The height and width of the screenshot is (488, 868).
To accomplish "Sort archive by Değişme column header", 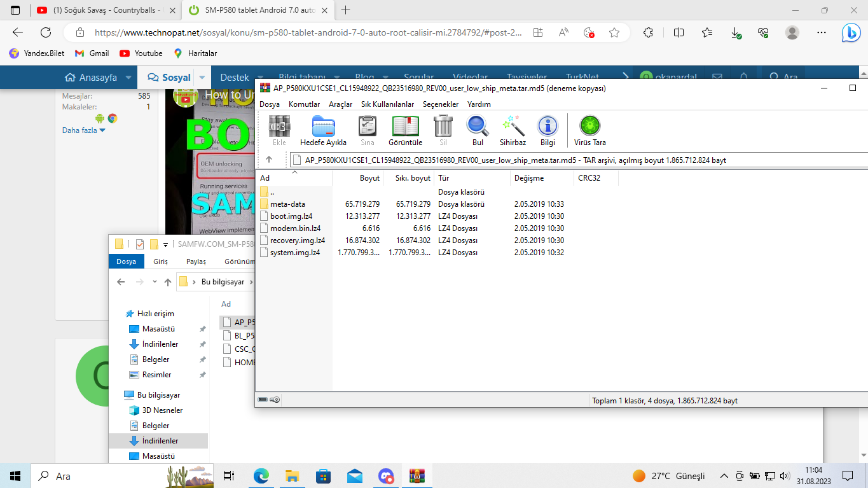I will (542, 178).
